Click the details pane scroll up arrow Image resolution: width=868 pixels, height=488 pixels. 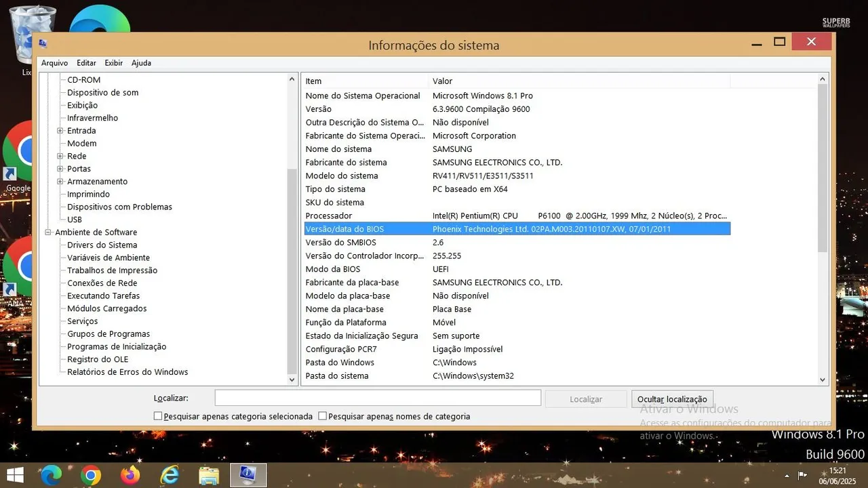pos(823,79)
